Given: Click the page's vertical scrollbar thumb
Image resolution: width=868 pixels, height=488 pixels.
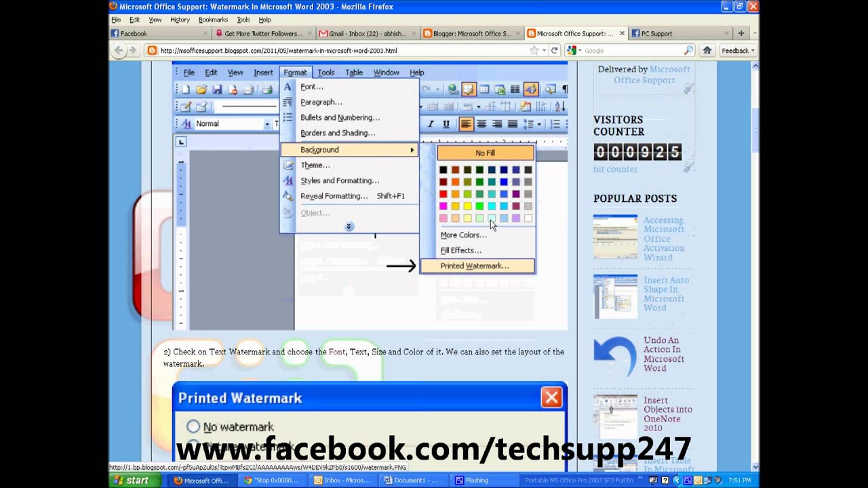Looking at the screenshot, I should coord(755,130).
